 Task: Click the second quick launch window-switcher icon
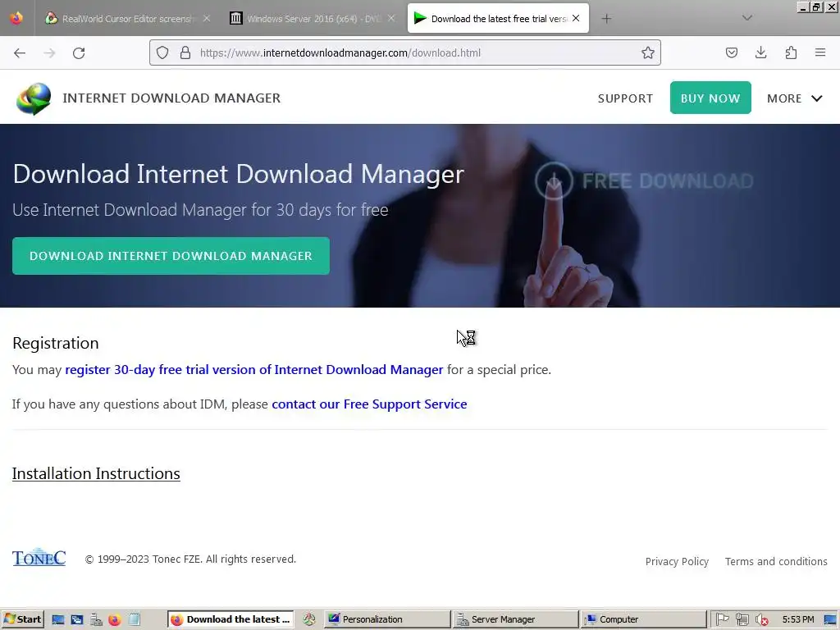pos(76,620)
